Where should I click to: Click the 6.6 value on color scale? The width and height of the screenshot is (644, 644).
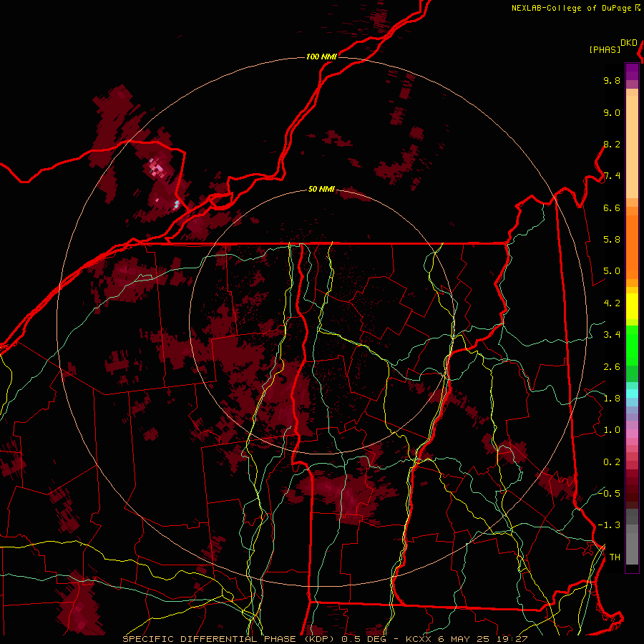(612, 208)
